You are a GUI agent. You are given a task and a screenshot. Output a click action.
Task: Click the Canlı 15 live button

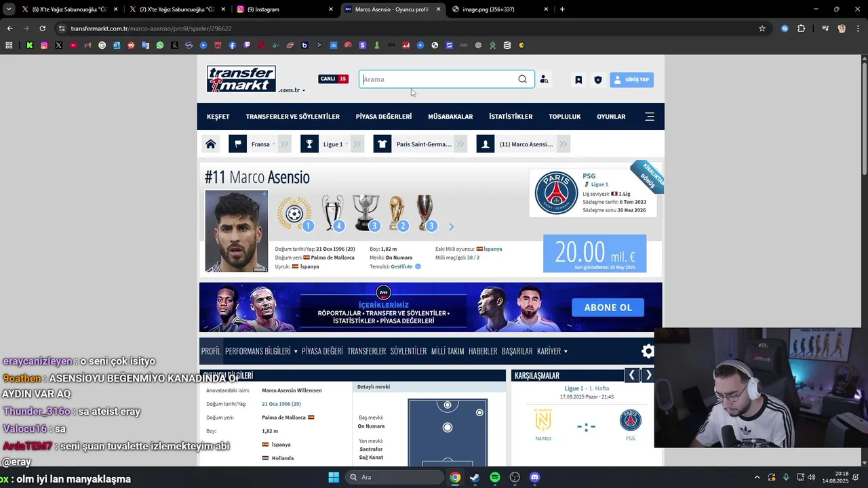click(333, 79)
